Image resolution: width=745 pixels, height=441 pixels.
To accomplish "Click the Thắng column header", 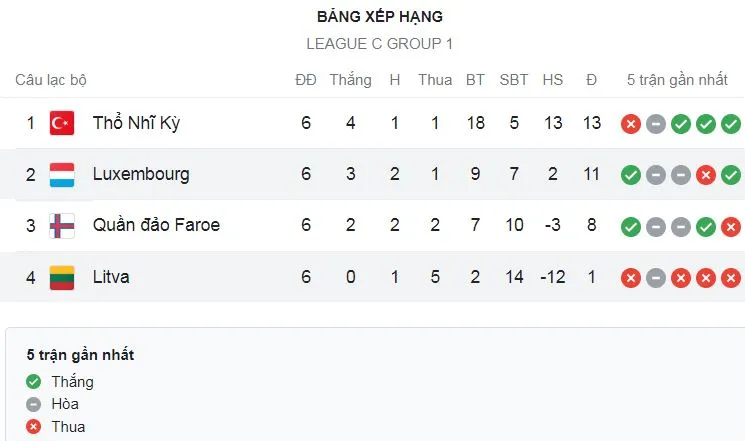I will pyautogui.click(x=350, y=80).
